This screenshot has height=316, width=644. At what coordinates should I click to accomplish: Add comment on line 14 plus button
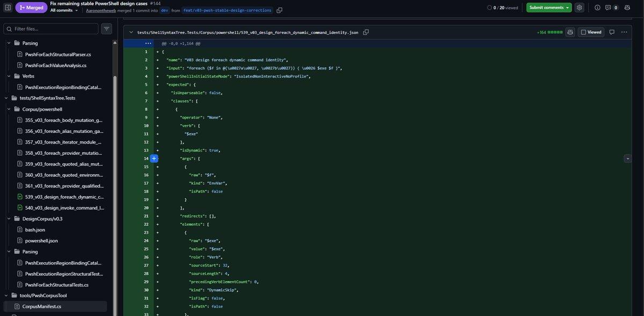pyautogui.click(x=153, y=159)
